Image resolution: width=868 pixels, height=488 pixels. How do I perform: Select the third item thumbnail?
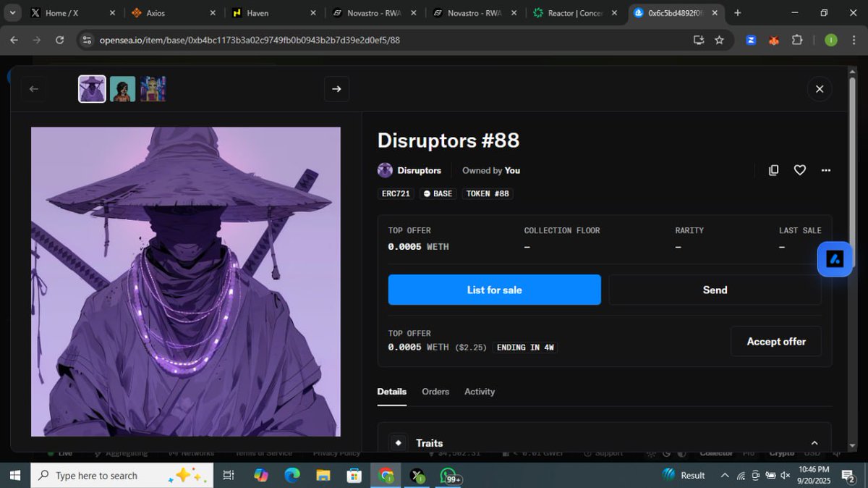coord(153,88)
